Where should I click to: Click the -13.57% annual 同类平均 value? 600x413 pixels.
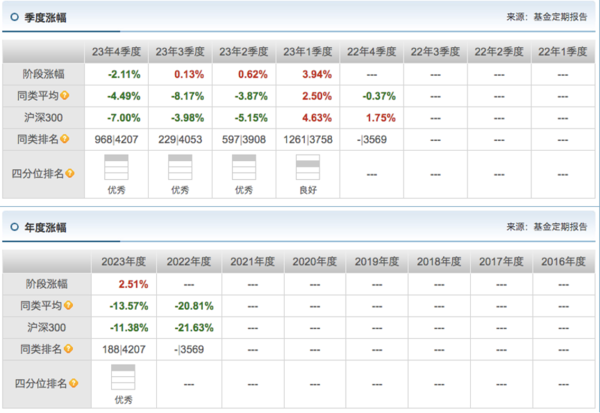coord(129,306)
